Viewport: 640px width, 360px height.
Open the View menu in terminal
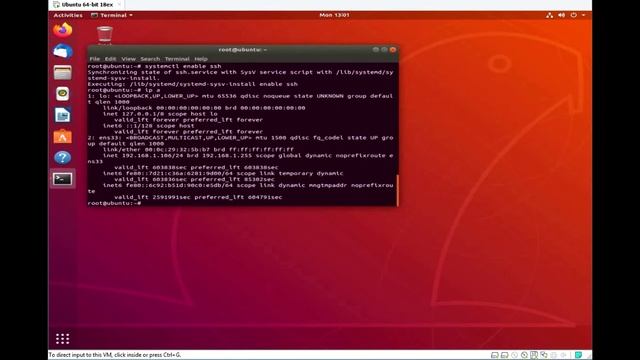point(128,59)
